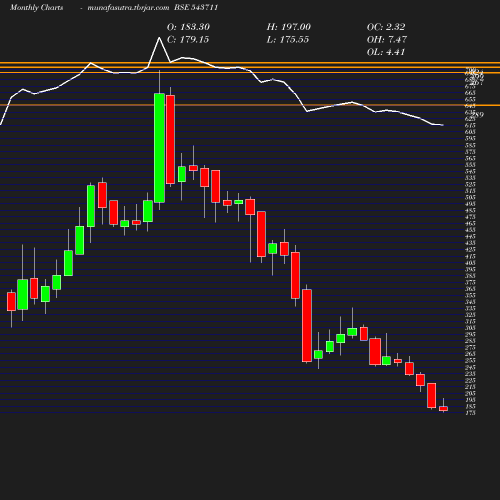Select the low value "L: 175.55"
Viewport: 500px width, 500px height.
(x=288, y=40)
